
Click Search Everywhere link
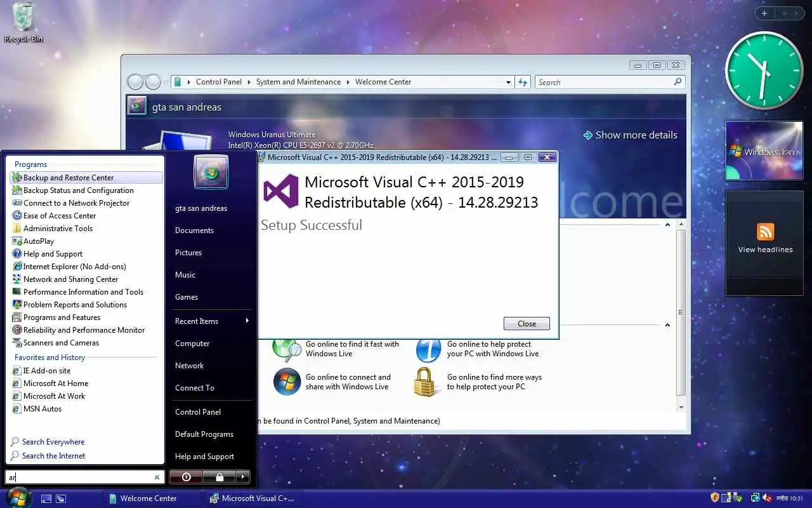pyautogui.click(x=48, y=442)
